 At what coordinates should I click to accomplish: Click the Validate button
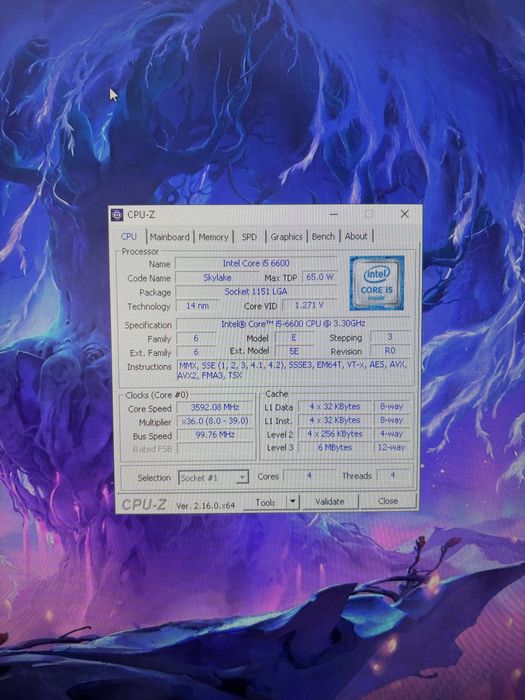click(329, 501)
